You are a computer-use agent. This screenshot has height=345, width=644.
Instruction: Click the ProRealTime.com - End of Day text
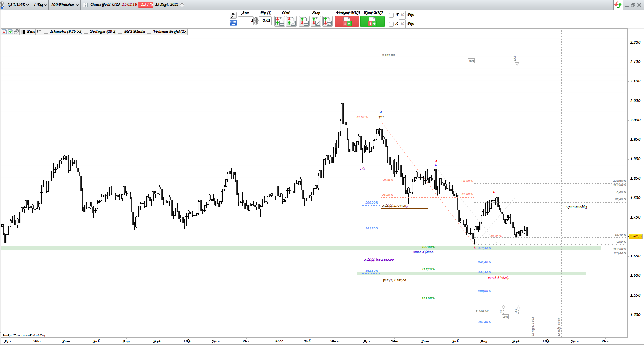tap(24, 335)
